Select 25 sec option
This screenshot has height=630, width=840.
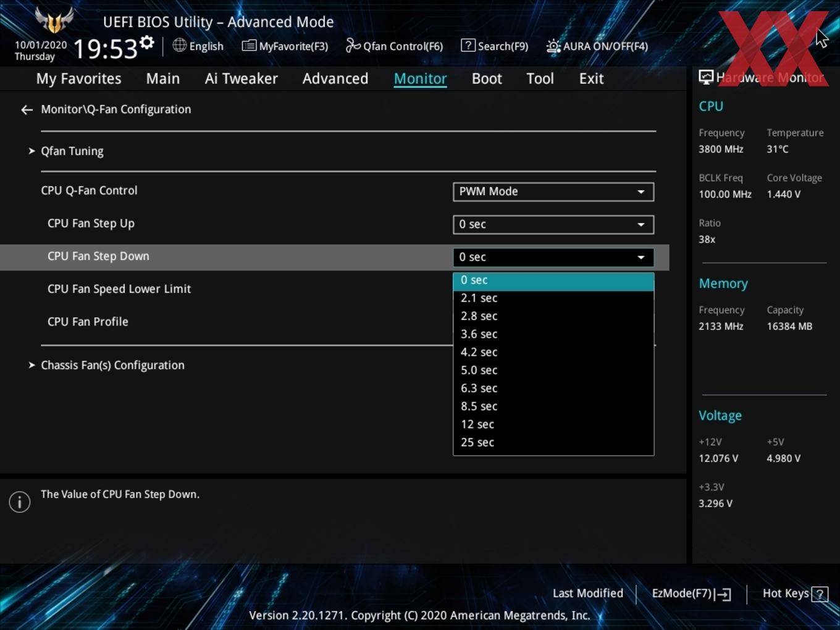[553, 442]
